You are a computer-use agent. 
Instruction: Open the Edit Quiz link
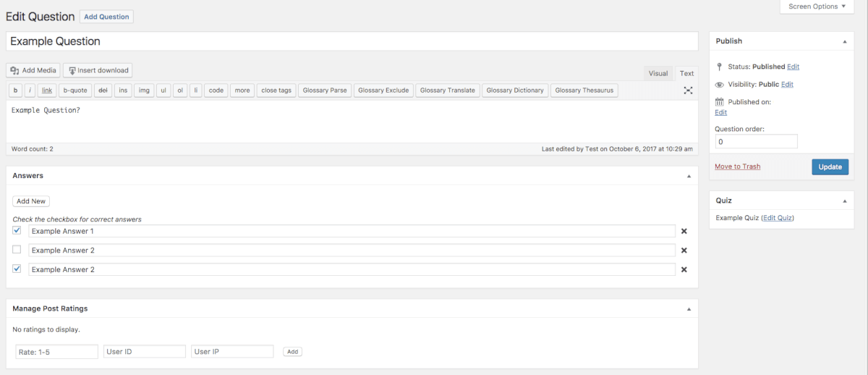778,217
